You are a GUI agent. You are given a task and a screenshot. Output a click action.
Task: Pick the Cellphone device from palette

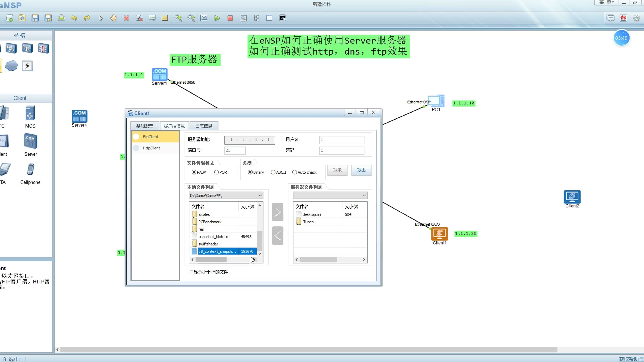coord(30,174)
